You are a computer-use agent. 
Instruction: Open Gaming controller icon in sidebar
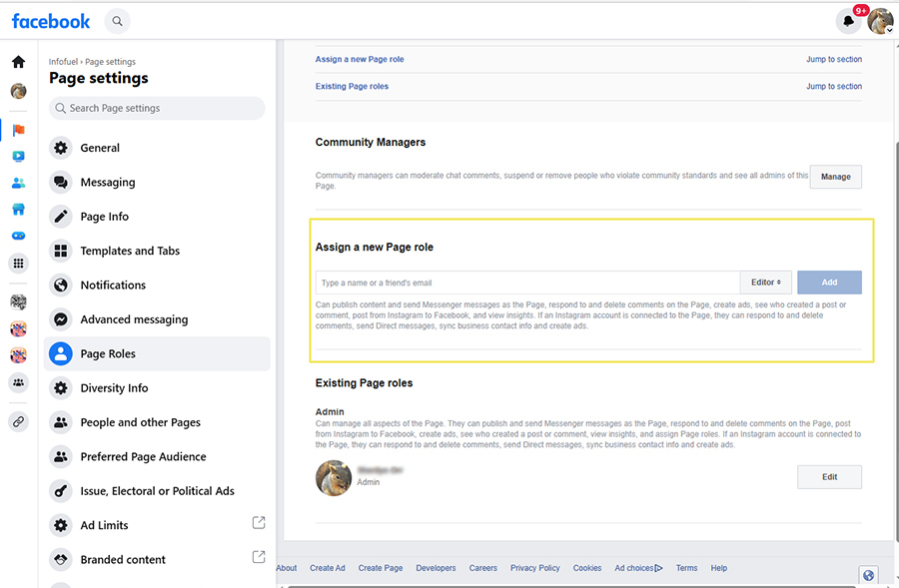[x=18, y=237]
